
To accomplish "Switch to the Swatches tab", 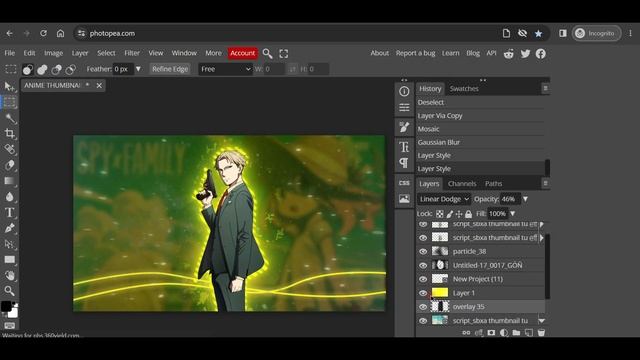I will point(464,89).
